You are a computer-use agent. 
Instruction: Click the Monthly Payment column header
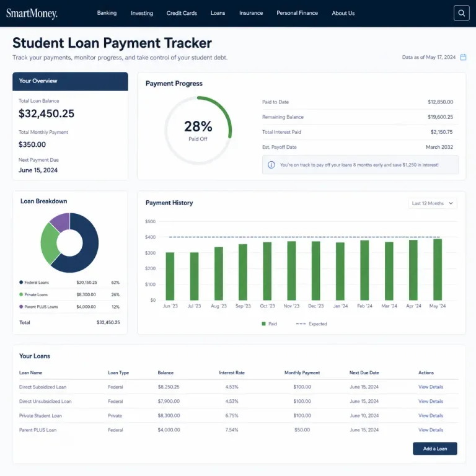point(302,372)
